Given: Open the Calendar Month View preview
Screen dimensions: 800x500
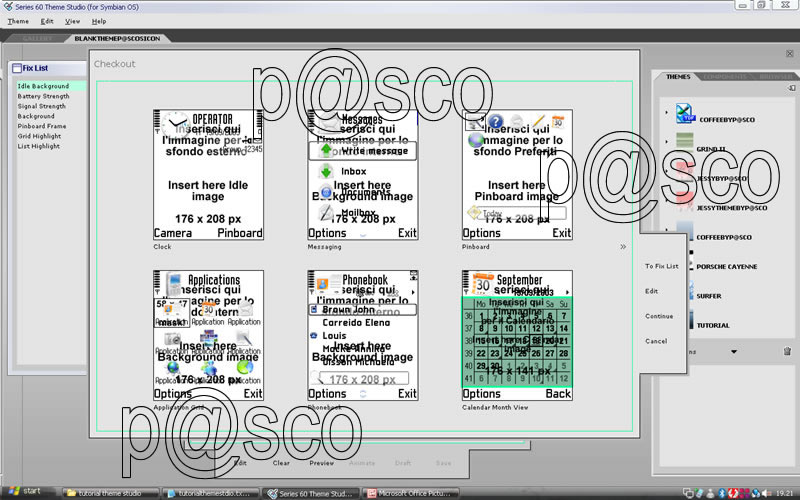Looking at the screenshot, I should tap(517, 335).
